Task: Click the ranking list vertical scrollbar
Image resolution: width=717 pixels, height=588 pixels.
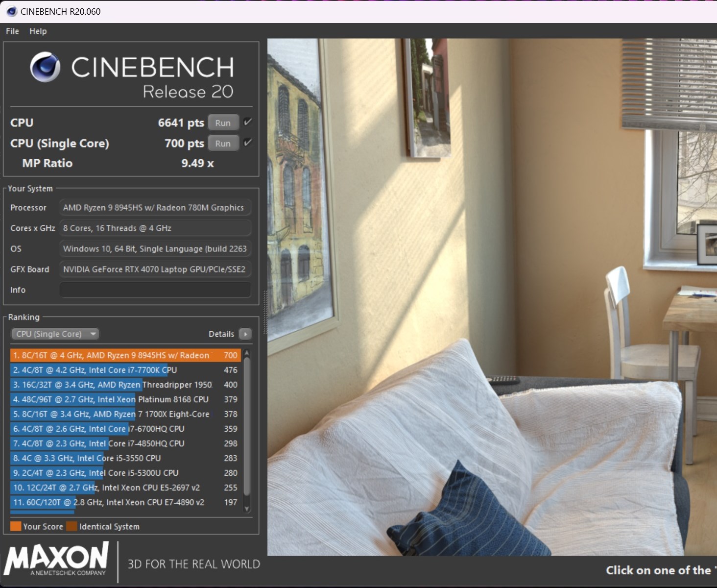Action: (x=247, y=426)
